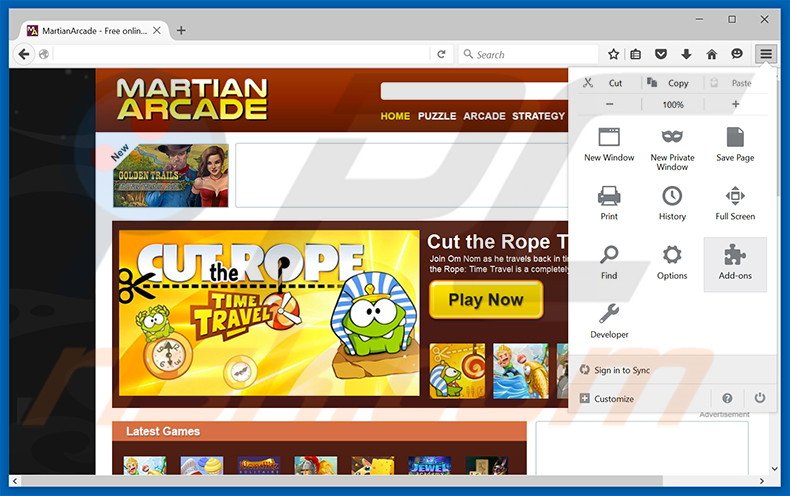Click the horizontal scrollbar left arrow
This screenshot has height=496, width=790.
coord(15,481)
